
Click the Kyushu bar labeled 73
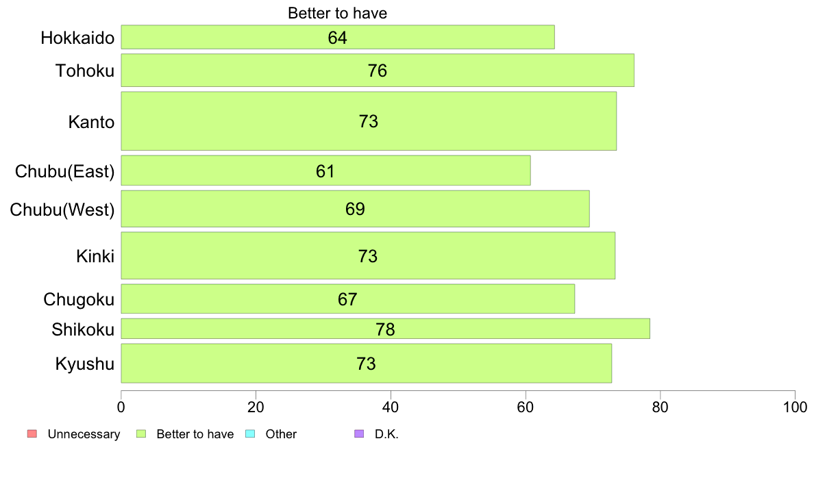coord(367,363)
